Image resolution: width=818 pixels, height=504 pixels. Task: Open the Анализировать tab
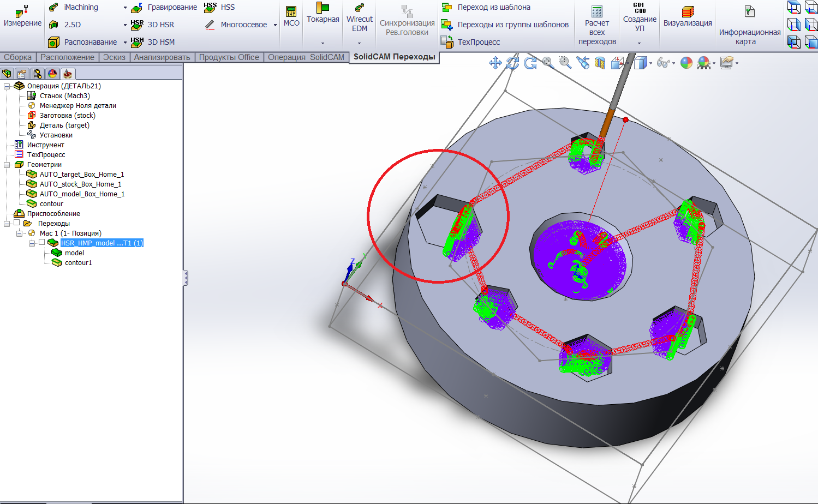coord(162,57)
